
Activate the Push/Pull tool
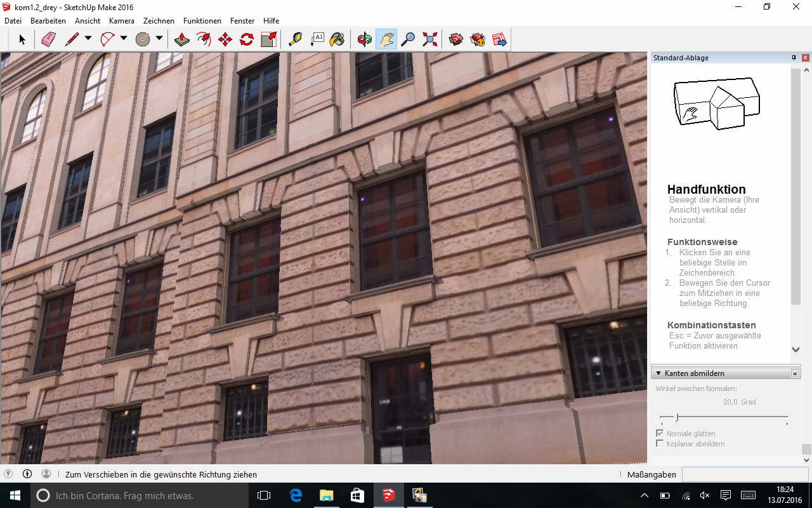click(182, 39)
